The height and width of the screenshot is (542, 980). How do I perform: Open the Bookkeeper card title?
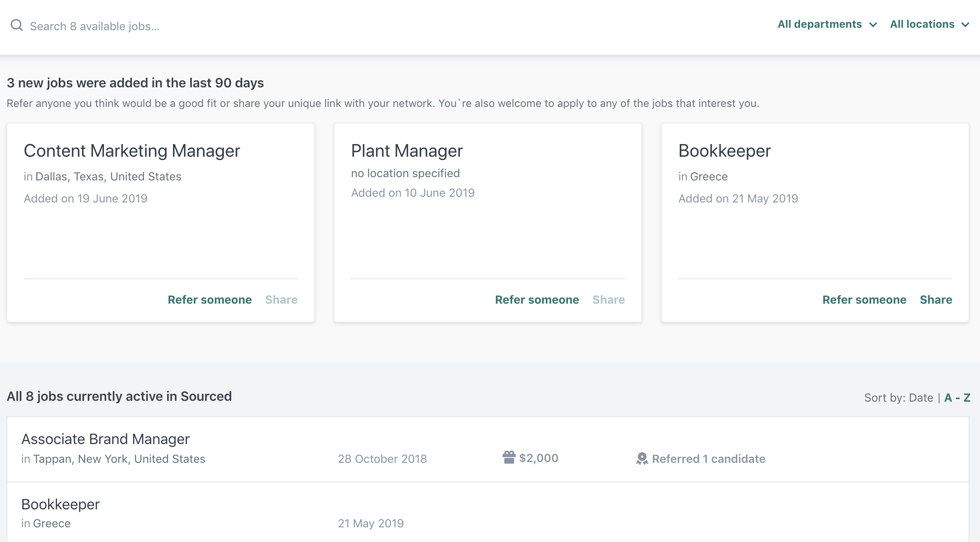click(x=724, y=151)
